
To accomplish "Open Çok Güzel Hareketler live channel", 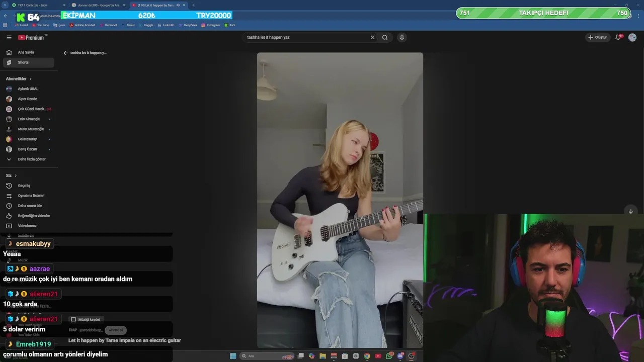I will 29,109.
